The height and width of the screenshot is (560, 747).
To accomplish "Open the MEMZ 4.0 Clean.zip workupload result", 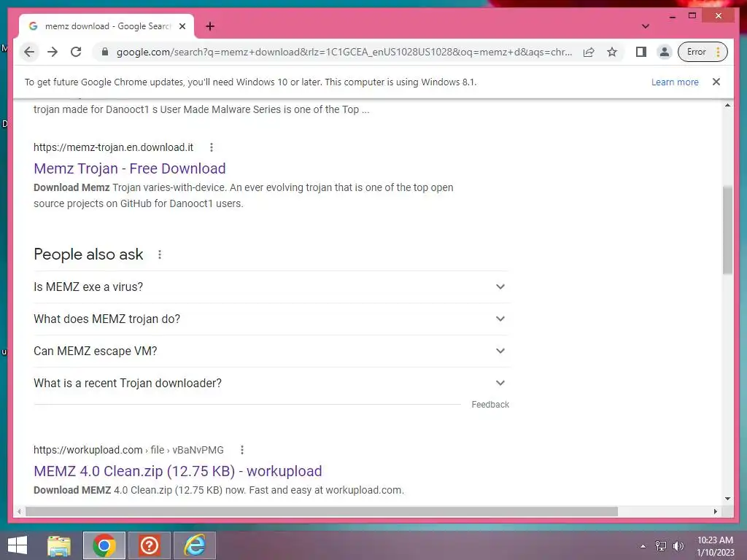I will [x=178, y=471].
